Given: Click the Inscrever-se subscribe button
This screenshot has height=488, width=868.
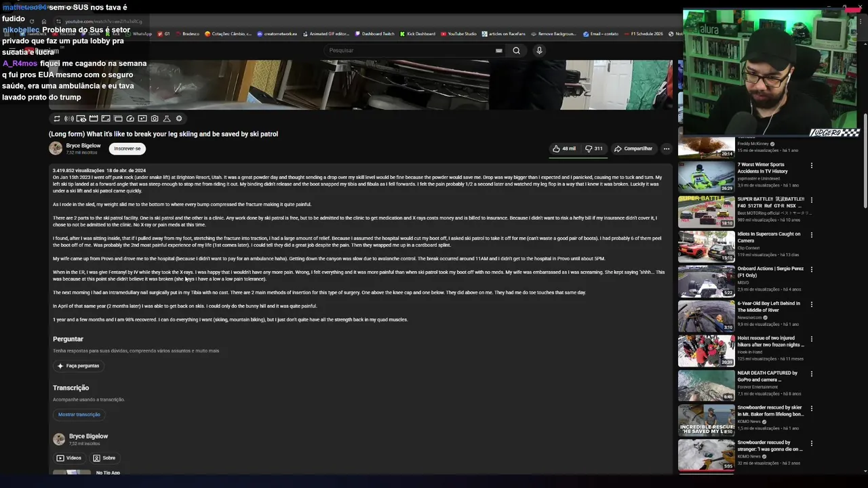Looking at the screenshot, I should [127, 148].
